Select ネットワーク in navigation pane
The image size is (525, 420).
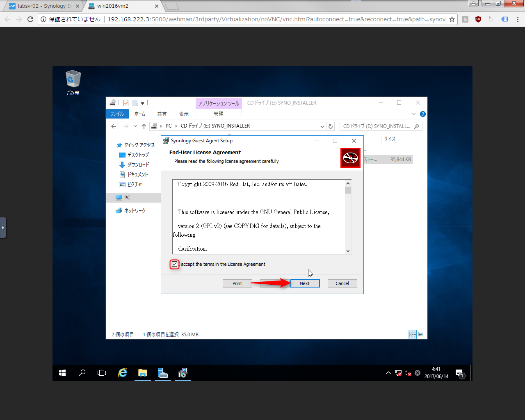point(131,211)
